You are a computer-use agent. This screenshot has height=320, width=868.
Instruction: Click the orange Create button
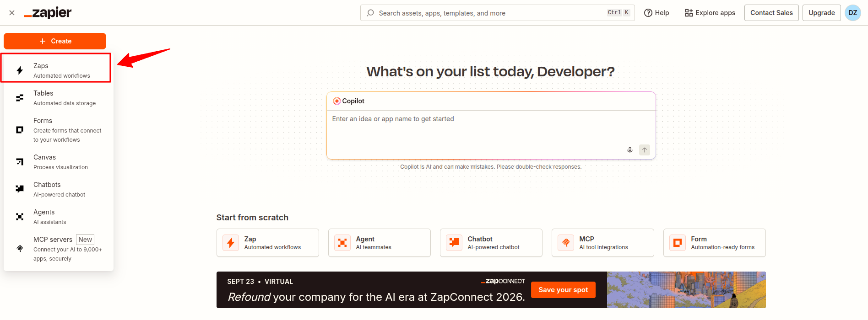point(55,41)
